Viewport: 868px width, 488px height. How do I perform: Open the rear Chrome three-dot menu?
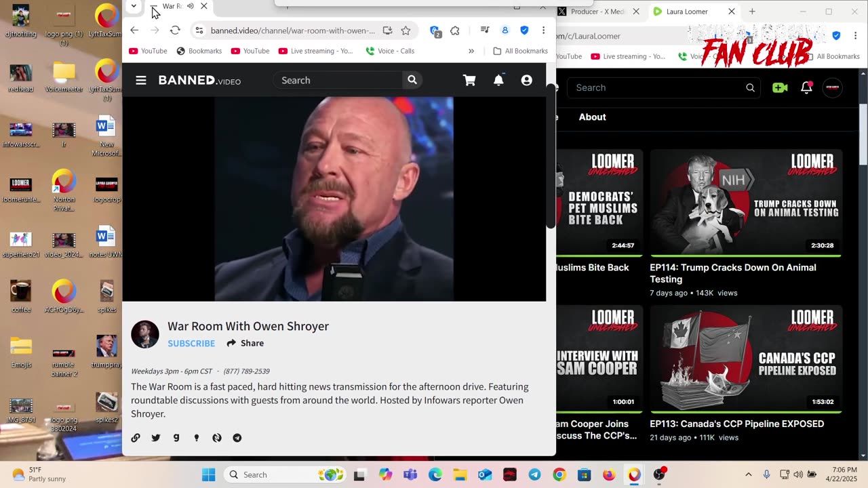click(x=856, y=35)
